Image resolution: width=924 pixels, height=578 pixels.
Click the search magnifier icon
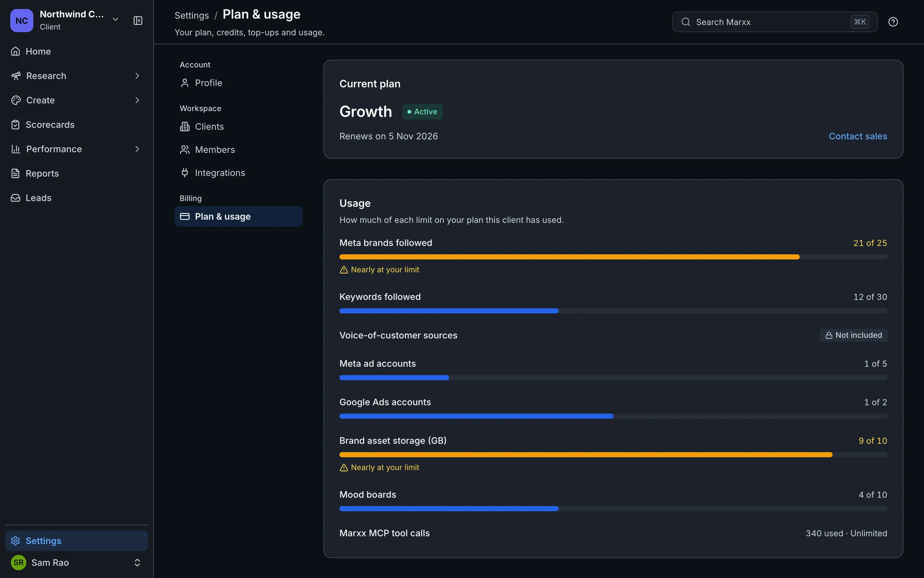tap(686, 22)
